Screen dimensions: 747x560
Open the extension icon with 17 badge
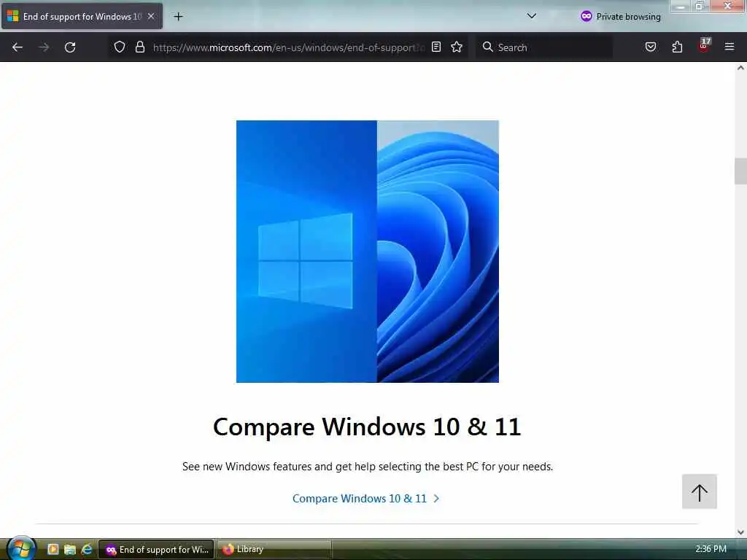point(704,46)
